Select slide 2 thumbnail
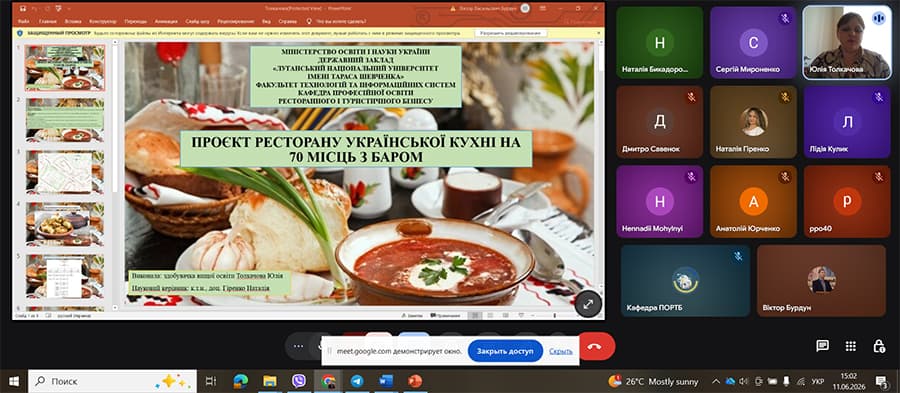 65,119
